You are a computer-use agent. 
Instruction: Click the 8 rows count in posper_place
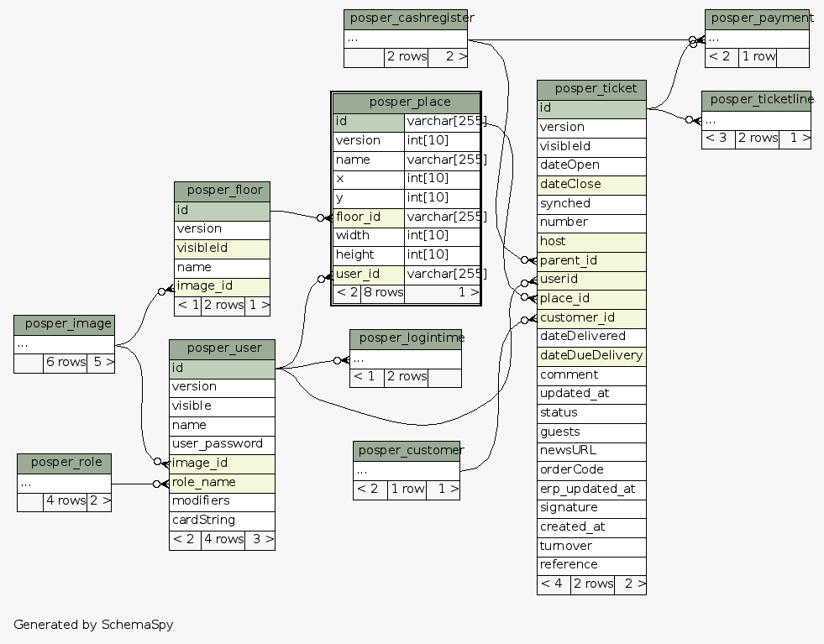383,293
